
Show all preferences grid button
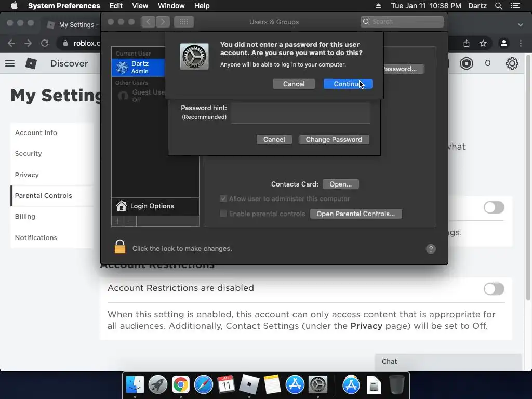coord(184,22)
